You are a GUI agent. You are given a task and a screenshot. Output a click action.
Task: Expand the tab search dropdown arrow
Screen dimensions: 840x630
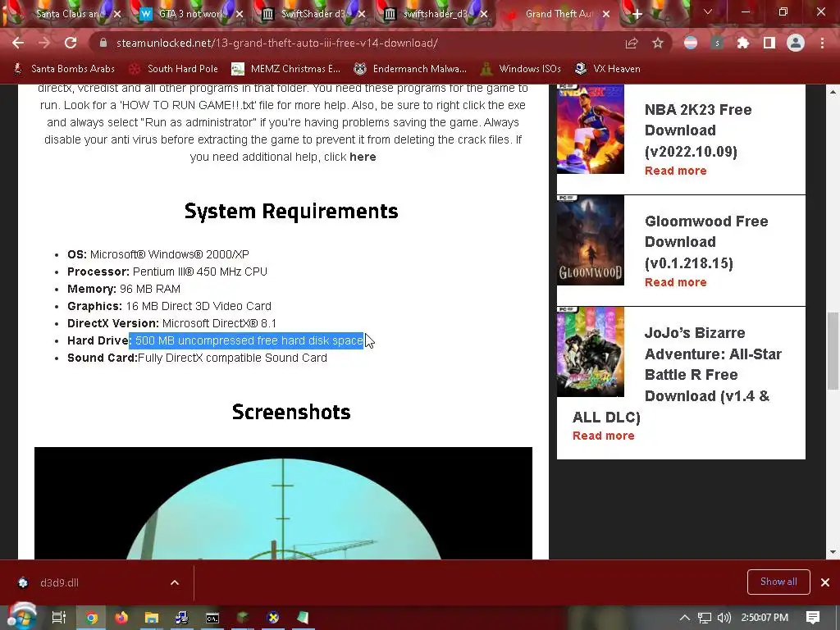tap(708, 11)
